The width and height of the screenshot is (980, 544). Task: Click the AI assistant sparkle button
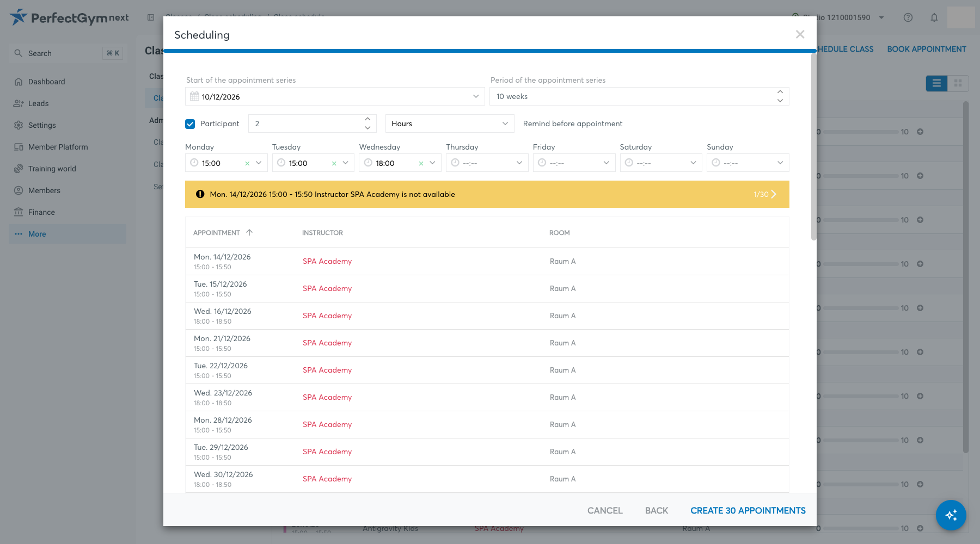pos(951,515)
